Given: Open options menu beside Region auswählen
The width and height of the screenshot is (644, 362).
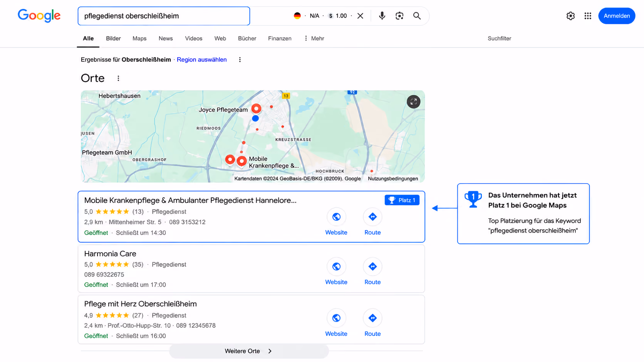Looking at the screenshot, I should 240,60.
